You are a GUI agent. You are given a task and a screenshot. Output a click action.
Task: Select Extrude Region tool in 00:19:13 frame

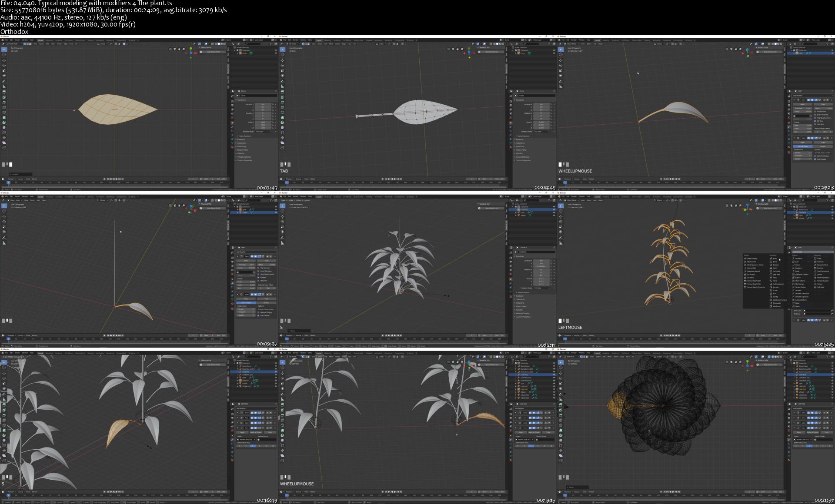tap(282, 405)
